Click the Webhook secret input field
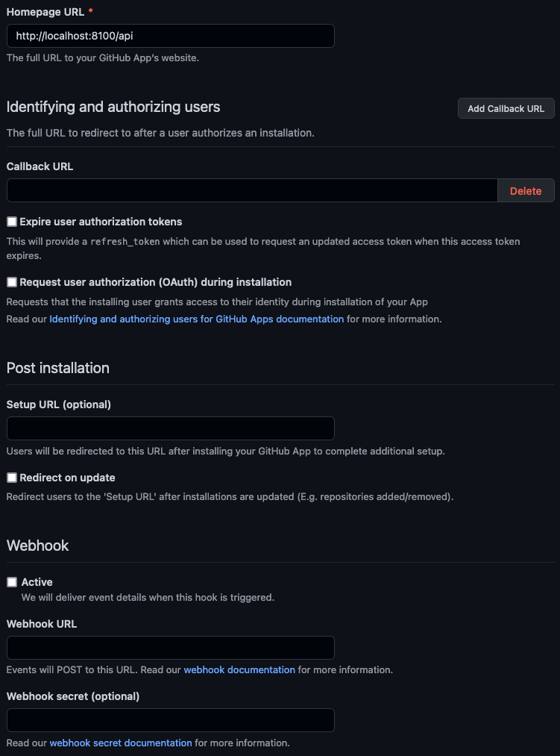 (x=170, y=720)
